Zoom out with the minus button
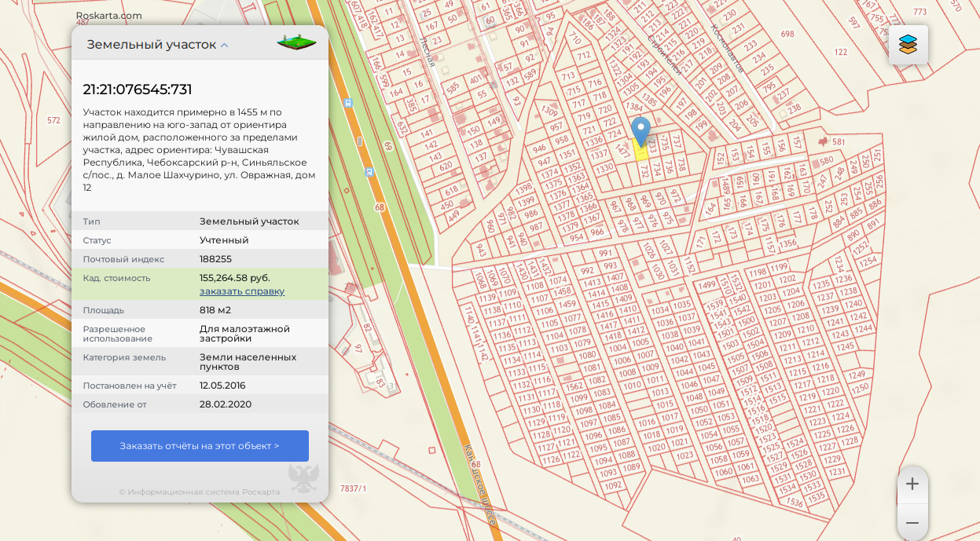 (x=912, y=522)
